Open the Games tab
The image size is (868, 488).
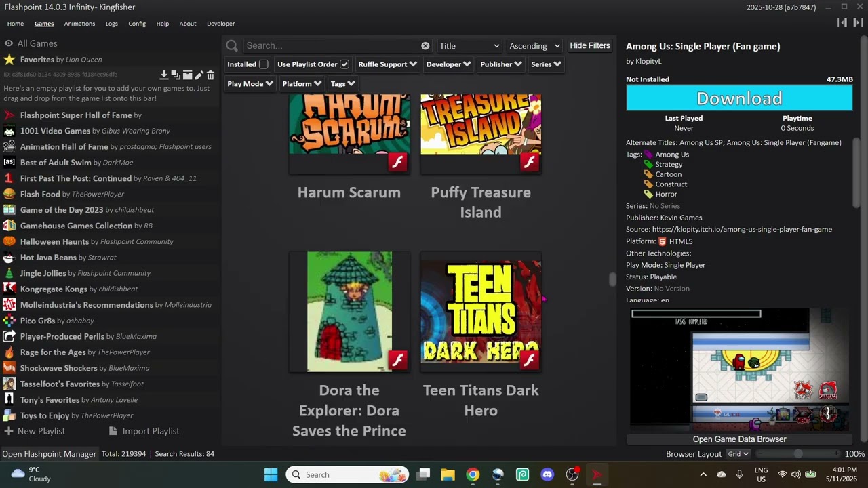(x=44, y=24)
